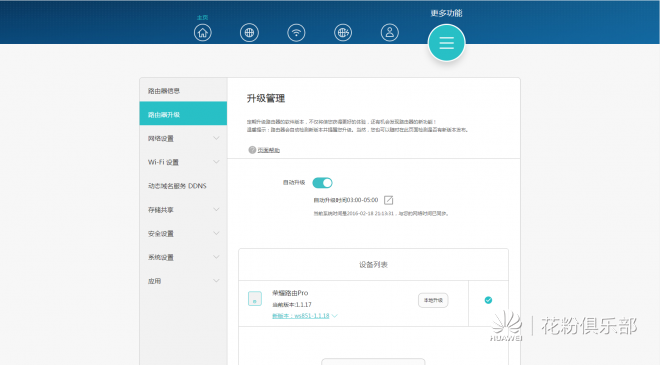Expand the 系统设置 sidebar section

click(183, 257)
